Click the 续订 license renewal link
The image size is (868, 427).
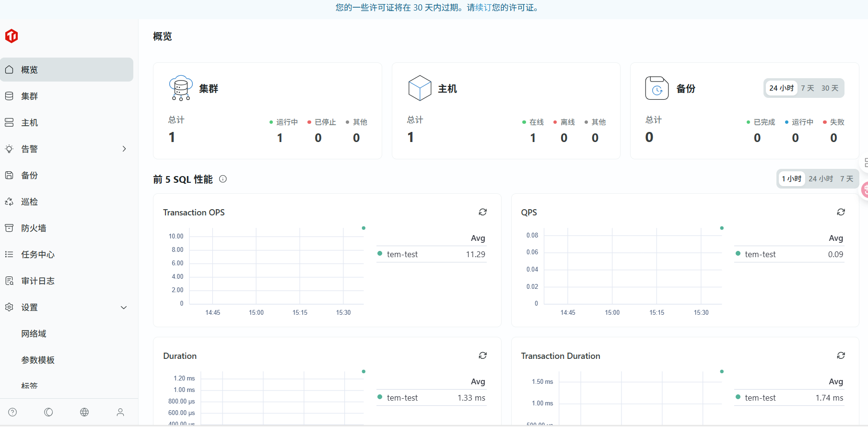(483, 8)
